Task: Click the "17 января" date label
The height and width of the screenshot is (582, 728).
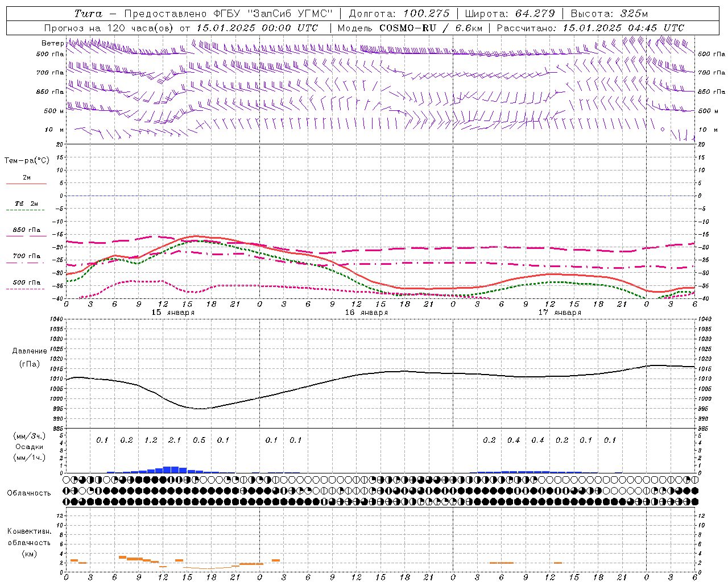Action: (560, 313)
